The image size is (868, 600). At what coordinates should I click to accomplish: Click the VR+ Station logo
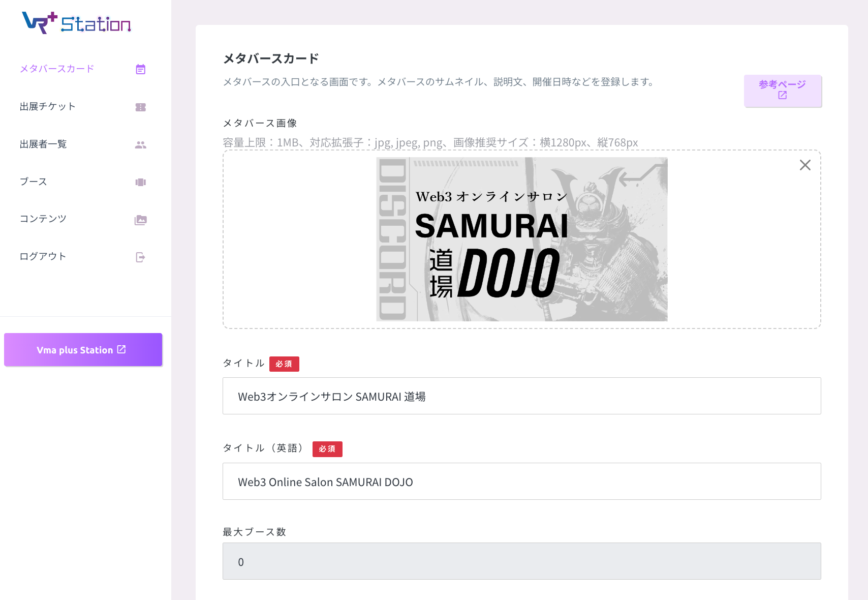coord(76,23)
